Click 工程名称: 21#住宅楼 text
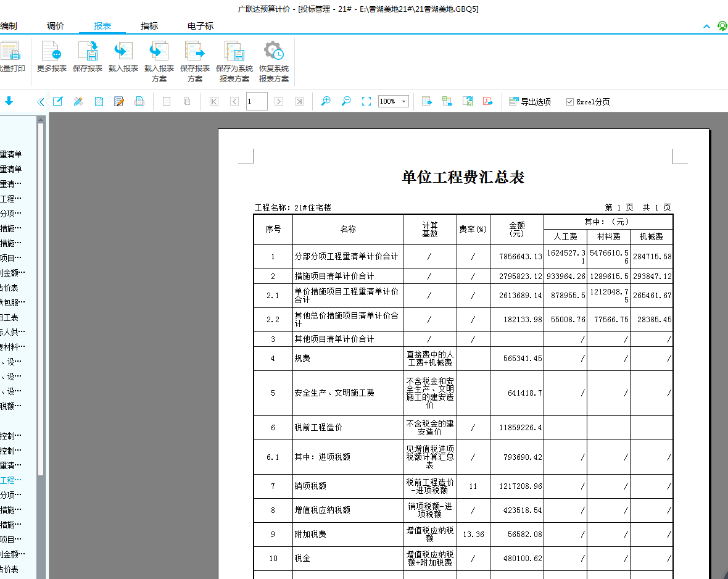Image resolution: width=728 pixels, height=579 pixels. [292, 207]
